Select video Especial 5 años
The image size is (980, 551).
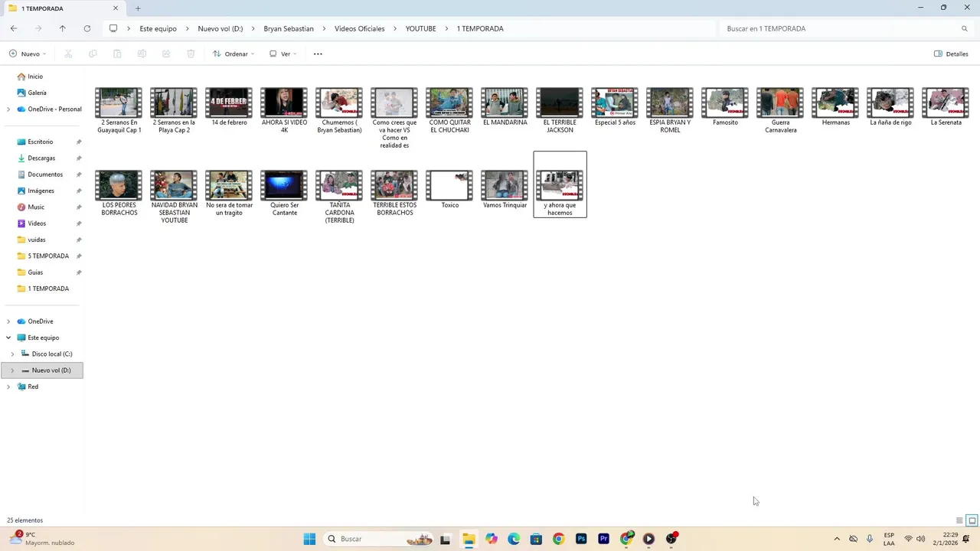[x=615, y=106]
